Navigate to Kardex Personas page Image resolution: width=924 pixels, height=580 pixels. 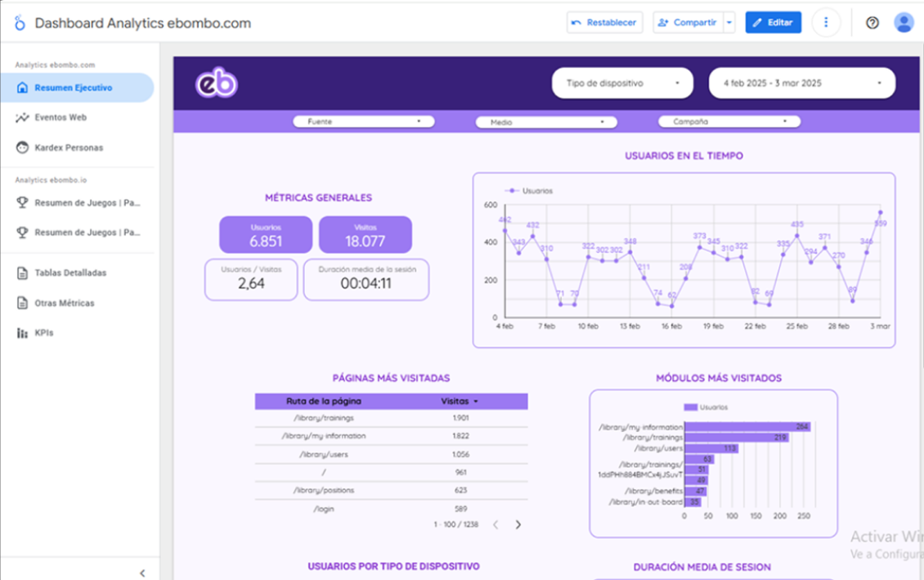click(x=69, y=148)
